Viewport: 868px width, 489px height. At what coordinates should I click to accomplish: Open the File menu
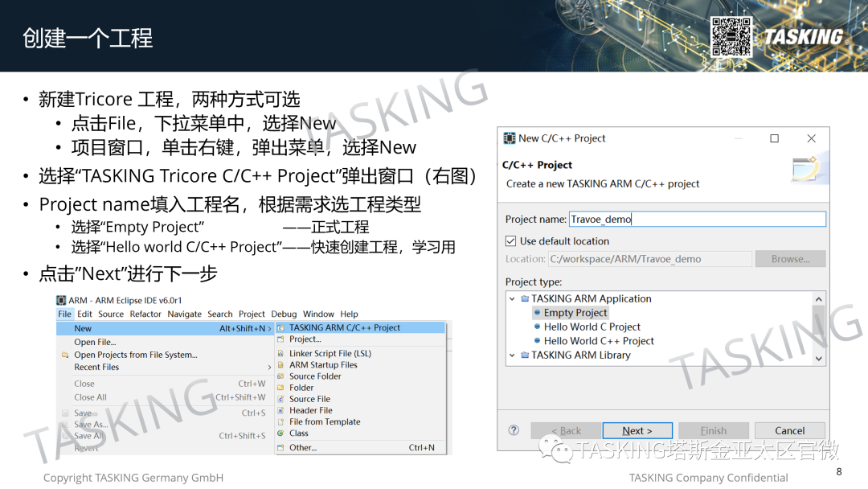65,314
